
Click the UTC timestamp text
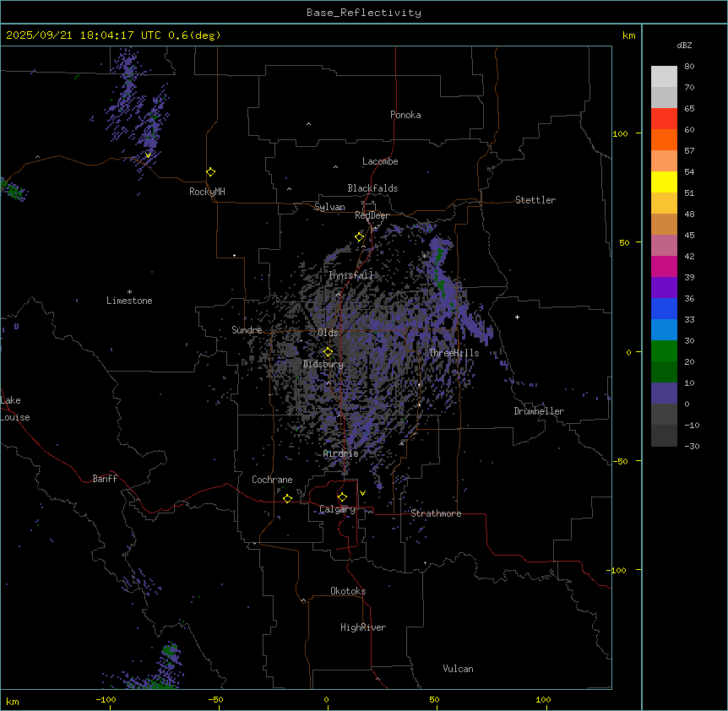pyautogui.click(x=113, y=35)
